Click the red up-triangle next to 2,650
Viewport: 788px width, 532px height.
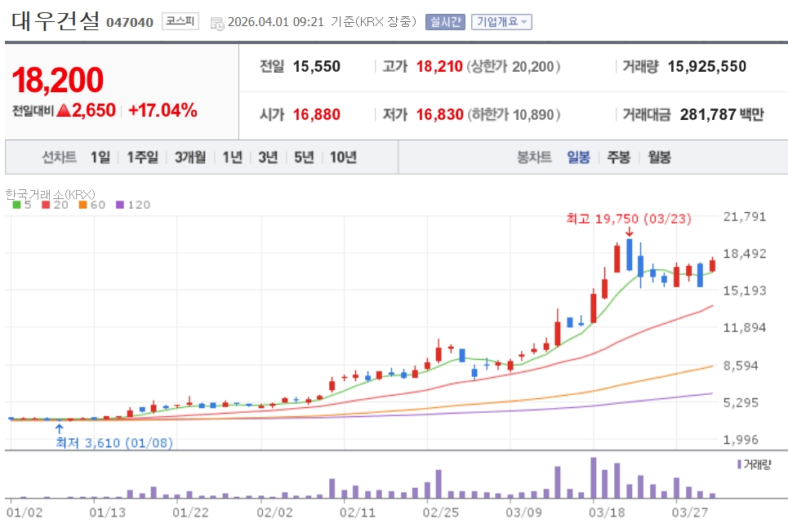(x=64, y=110)
